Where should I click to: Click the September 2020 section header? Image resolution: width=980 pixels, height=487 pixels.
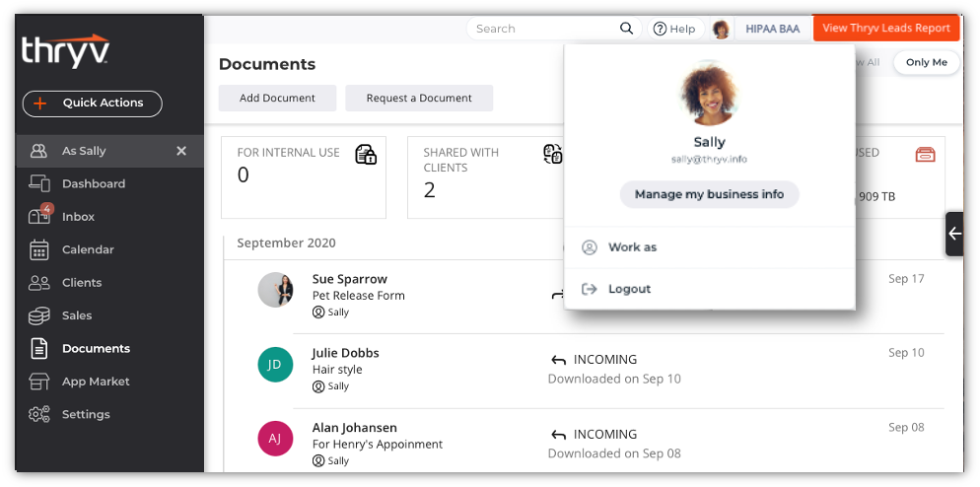tap(286, 243)
